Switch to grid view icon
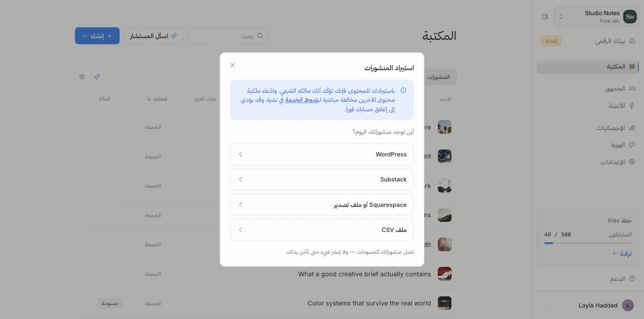This screenshot has width=644, height=319. (x=82, y=77)
